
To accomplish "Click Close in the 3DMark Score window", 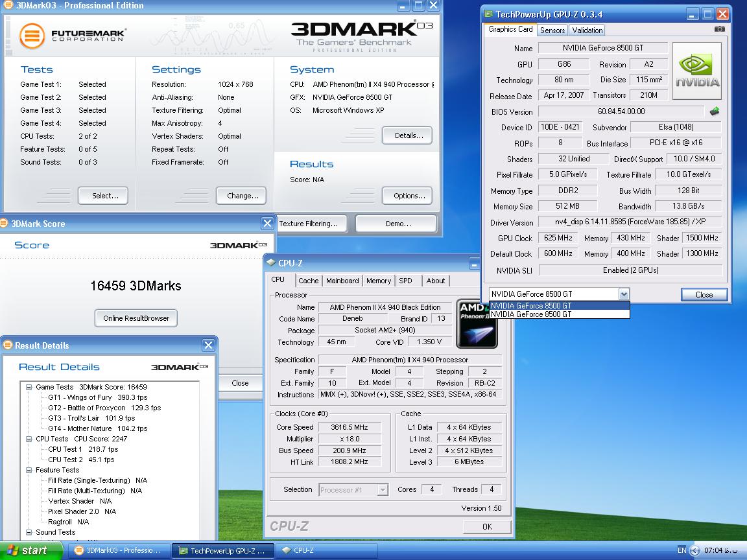I will tap(240, 383).
